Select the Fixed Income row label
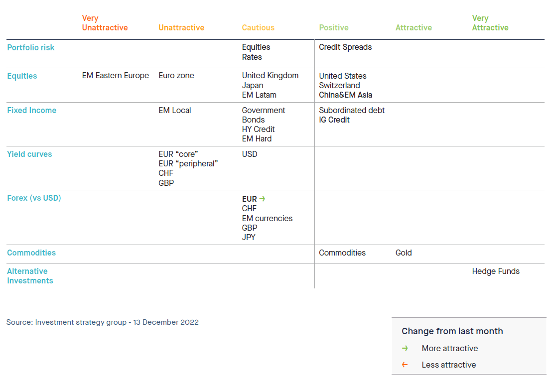Screen dimensions: 558x392 click(x=31, y=111)
